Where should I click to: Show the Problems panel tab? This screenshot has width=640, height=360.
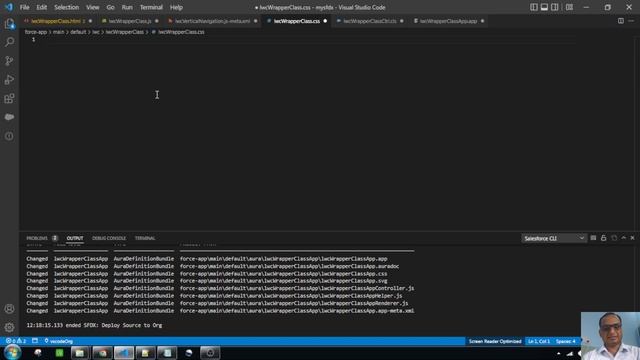click(37, 238)
